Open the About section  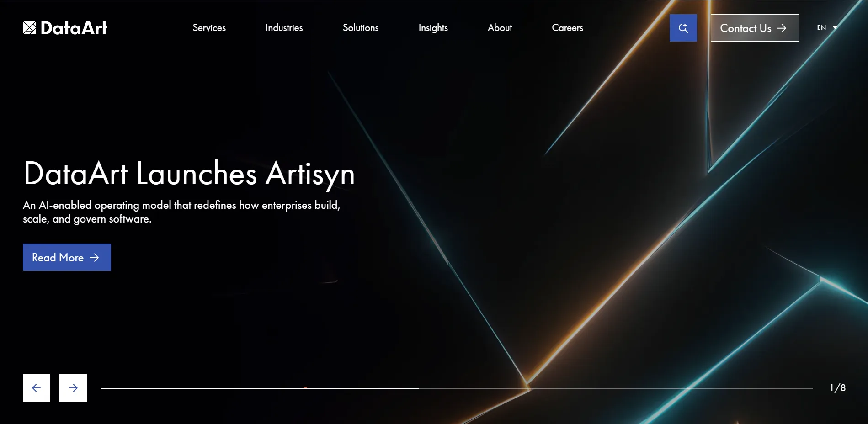click(500, 28)
